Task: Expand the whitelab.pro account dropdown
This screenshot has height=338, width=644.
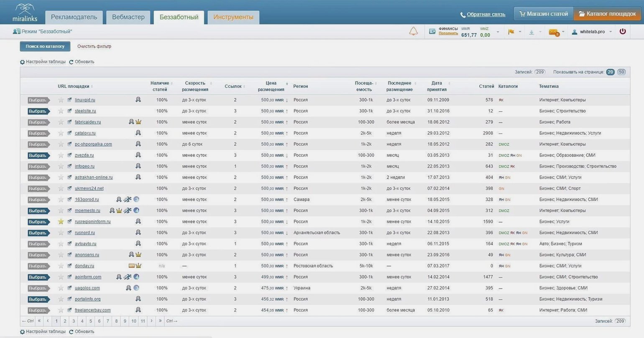Action: pyautogui.click(x=611, y=32)
